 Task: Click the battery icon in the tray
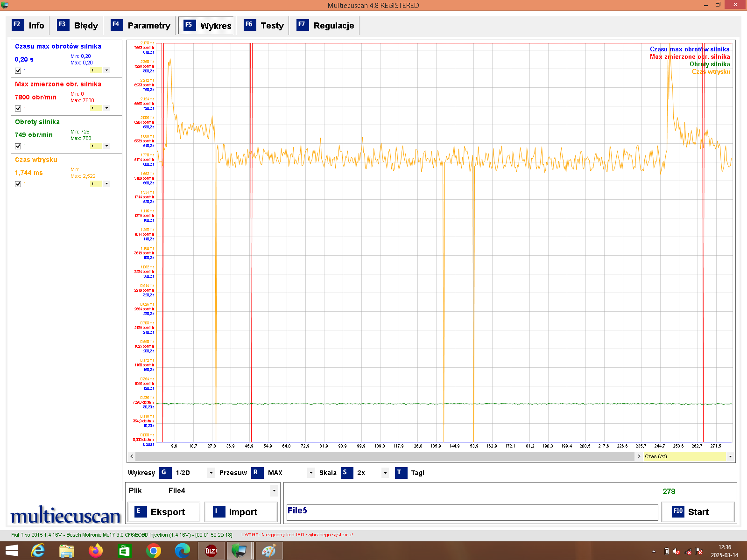tap(666, 551)
